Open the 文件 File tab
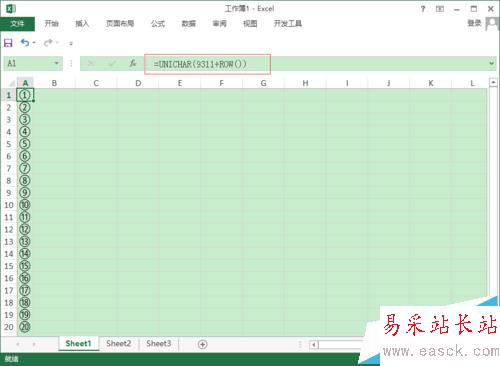The image size is (500, 366). (17, 23)
